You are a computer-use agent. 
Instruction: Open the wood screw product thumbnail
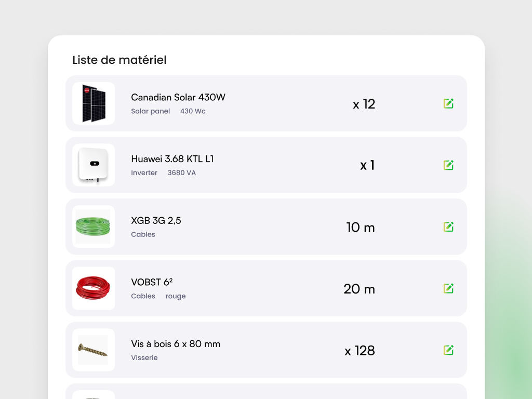tap(94, 350)
